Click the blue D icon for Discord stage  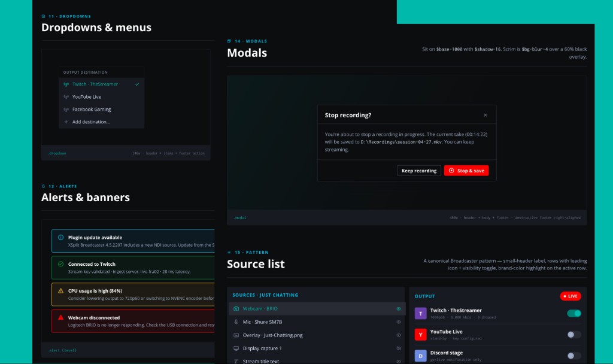(421, 356)
